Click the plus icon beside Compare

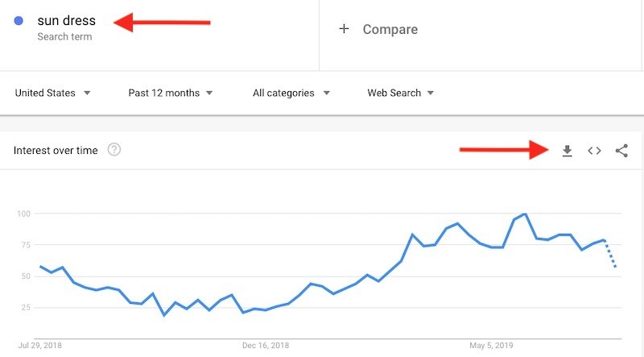tap(345, 29)
